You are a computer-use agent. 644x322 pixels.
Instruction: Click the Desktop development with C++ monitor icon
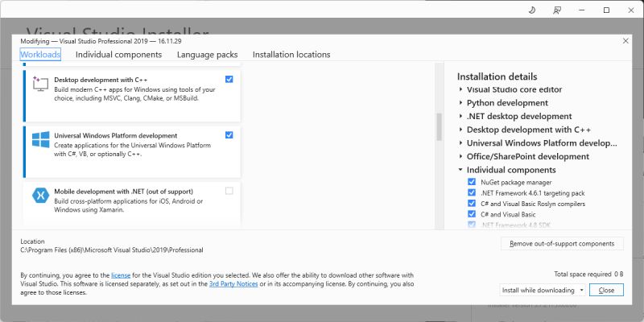[x=40, y=84]
